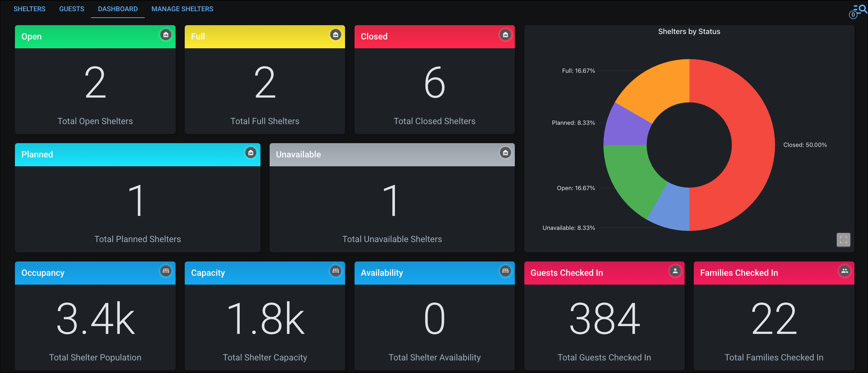Open the Shelters tab
The height and width of the screenshot is (373, 868).
pyautogui.click(x=30, y=9)
